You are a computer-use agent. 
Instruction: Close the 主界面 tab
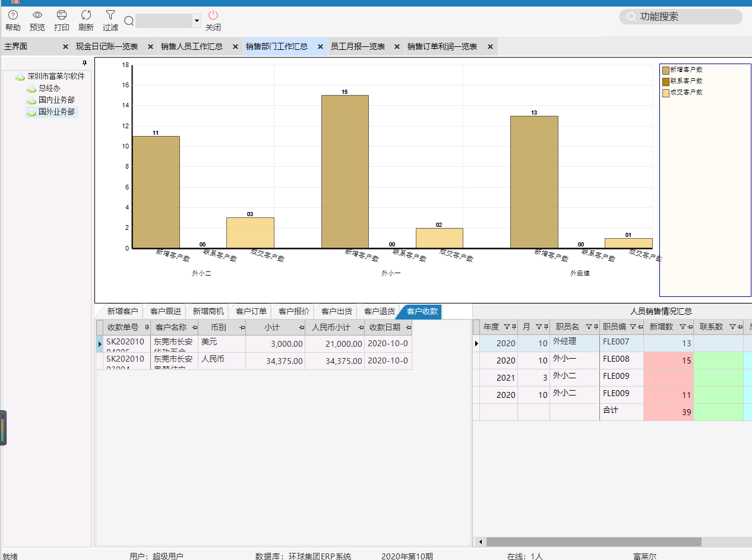(65, 46)
